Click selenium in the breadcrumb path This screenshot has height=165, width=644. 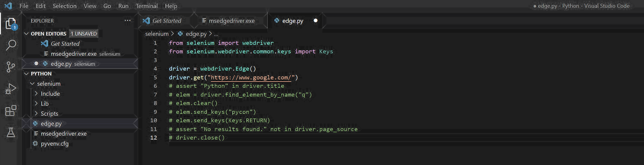(x=157, y=34)
